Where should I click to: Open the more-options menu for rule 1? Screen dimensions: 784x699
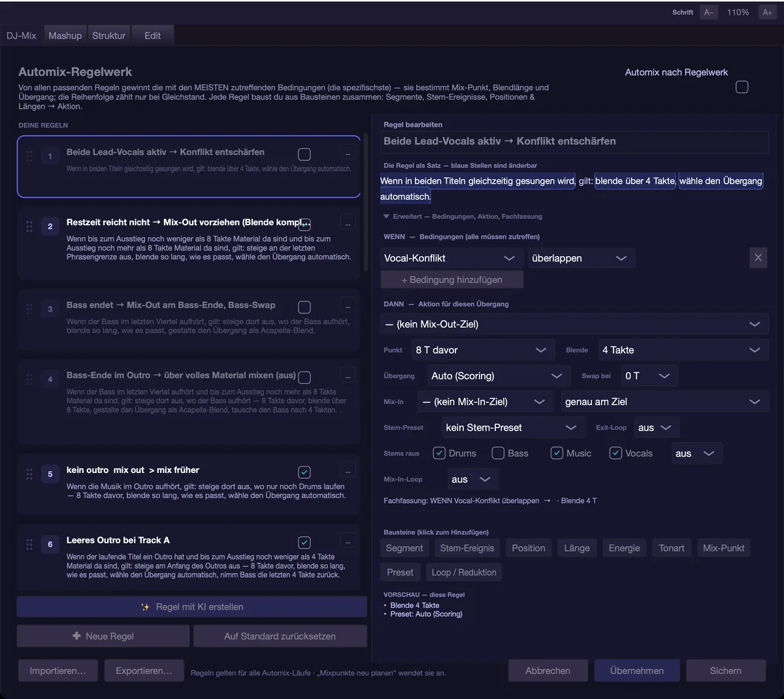pyautogui.click(x=348, y=154)
